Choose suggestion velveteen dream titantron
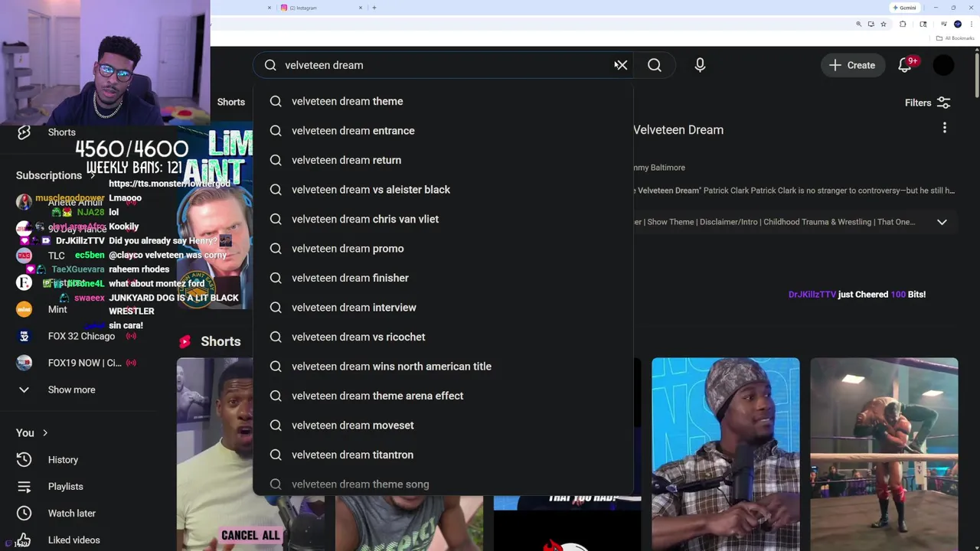This screenshot has width=980, height=551. [x=443, y=455]
